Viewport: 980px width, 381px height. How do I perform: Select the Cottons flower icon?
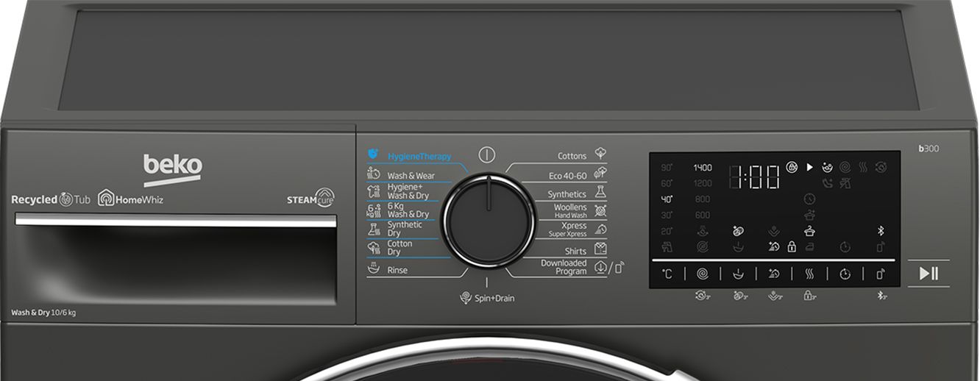point(600,154)
